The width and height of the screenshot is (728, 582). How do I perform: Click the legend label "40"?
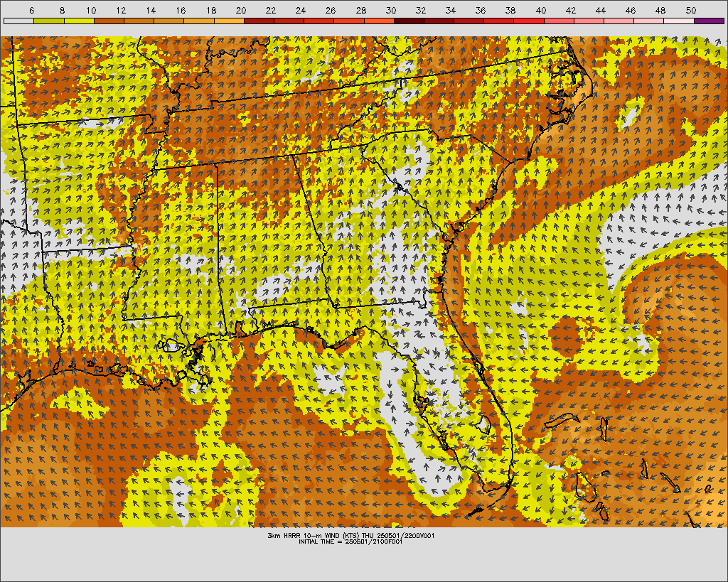tap(541, 10)
